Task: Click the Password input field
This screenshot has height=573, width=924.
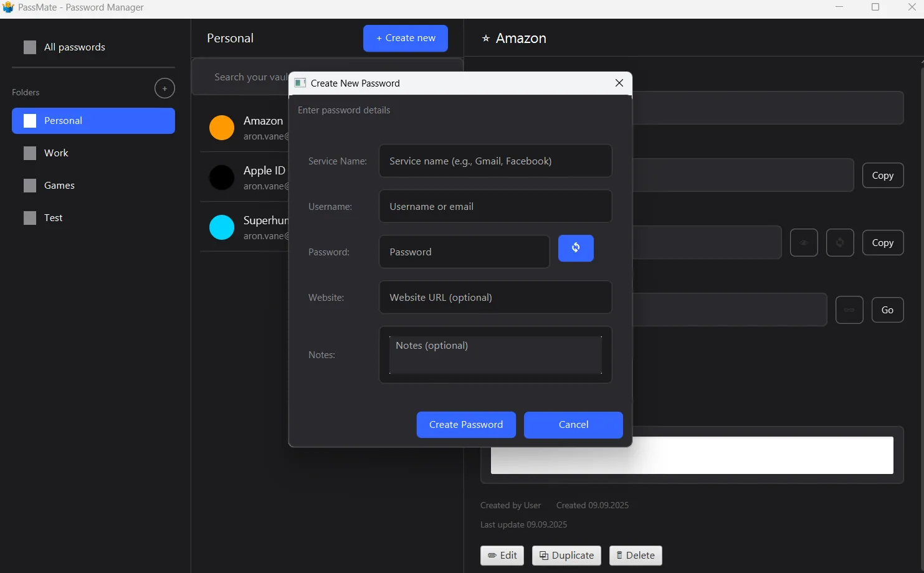Action: [x=464, y=252]
